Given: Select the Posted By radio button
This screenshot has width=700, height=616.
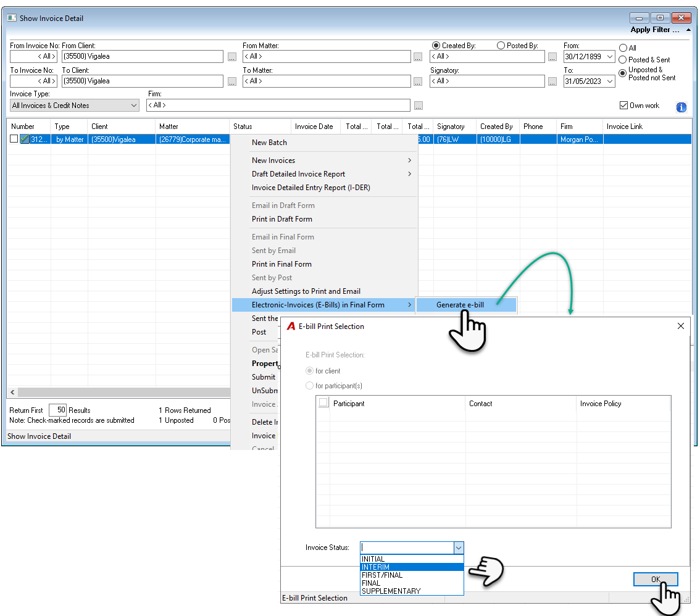Looking at the screenshot, I should 501,46.
